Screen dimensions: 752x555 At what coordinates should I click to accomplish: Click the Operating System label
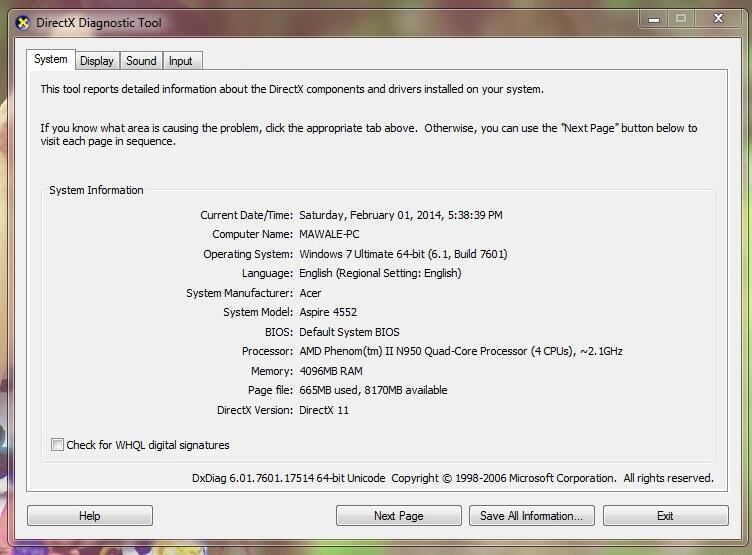(248, 254)
